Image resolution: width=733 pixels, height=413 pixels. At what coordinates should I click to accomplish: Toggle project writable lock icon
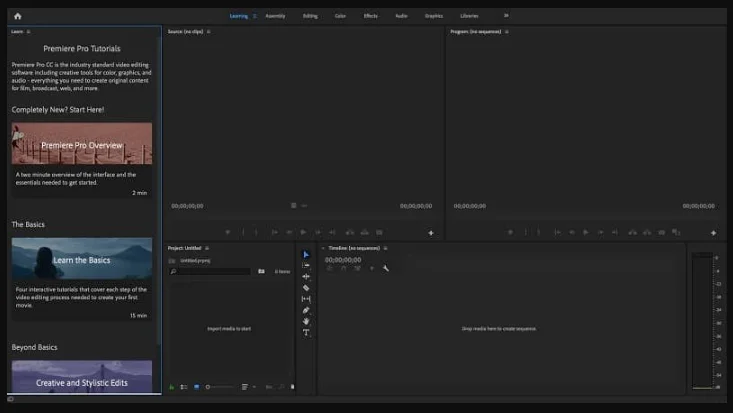coord(172,387)
